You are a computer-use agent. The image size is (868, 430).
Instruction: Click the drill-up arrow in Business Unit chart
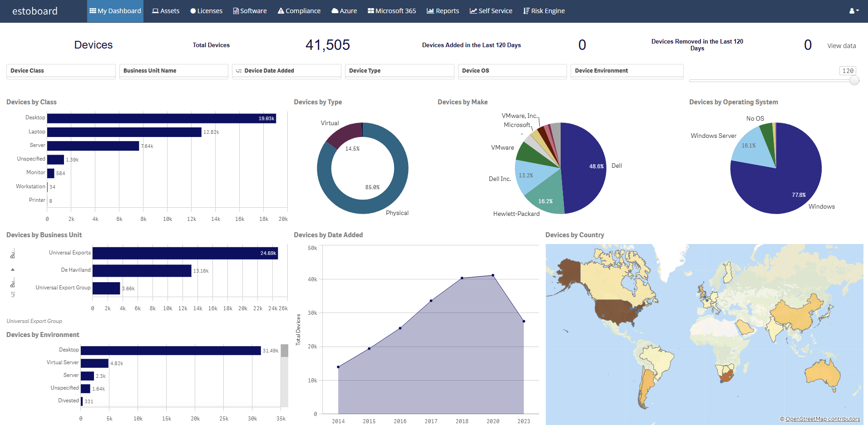(x=13, y=269)
